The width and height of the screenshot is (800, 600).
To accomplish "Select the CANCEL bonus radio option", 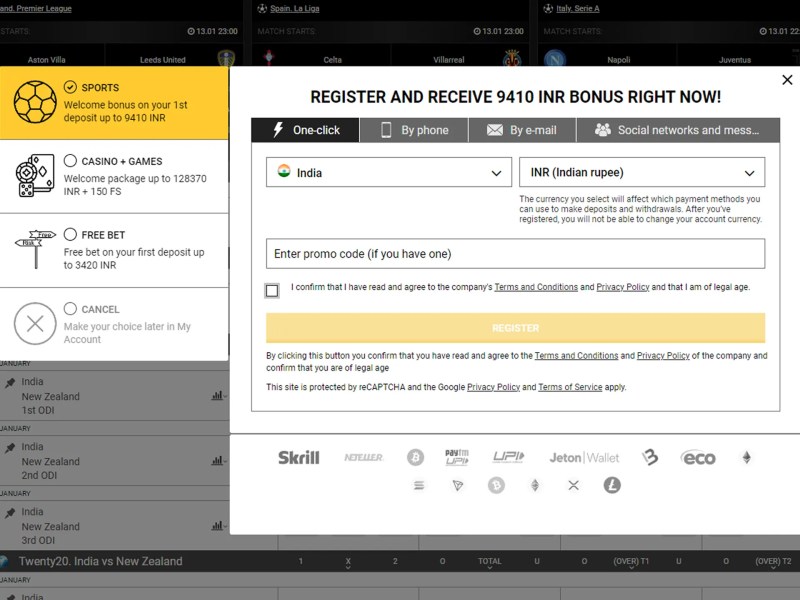I will click(70, 309).
